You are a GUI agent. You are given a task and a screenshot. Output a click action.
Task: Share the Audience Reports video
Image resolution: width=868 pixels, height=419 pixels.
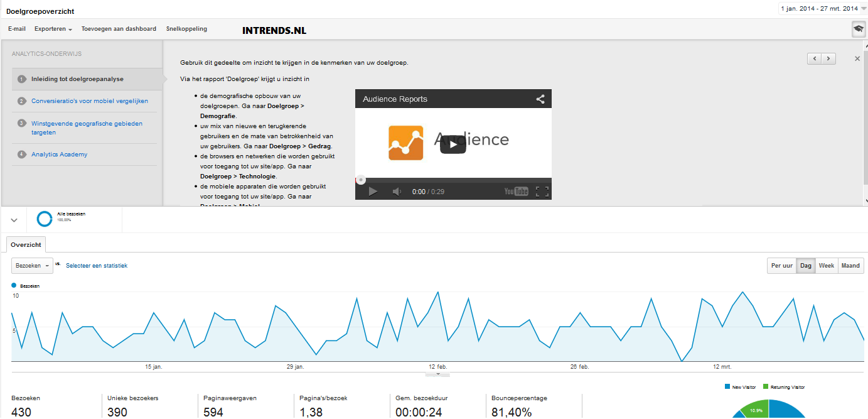click(x=540, y=99)
